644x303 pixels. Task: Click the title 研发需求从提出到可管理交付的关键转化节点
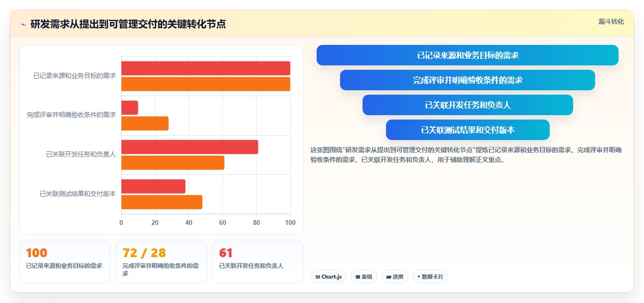pyautogui.click(x=128, y=24)
